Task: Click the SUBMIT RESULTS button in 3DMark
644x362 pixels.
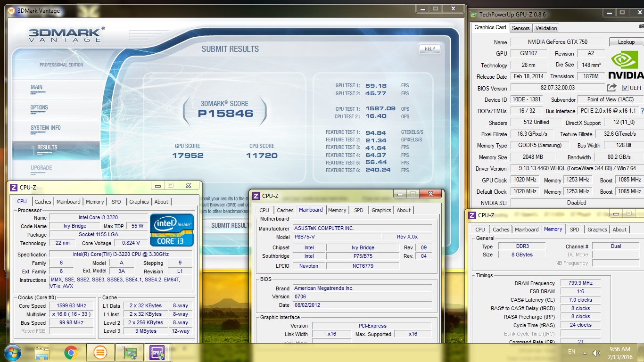Action: 230,225
